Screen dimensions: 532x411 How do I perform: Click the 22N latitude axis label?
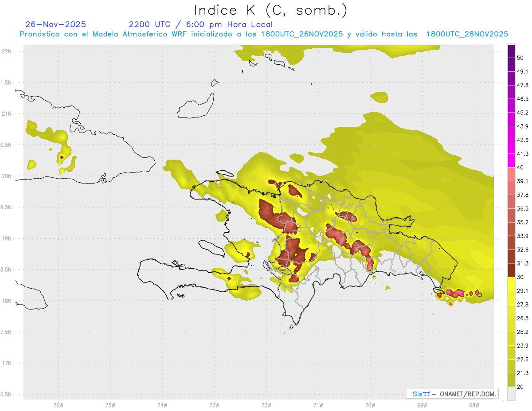pos(7,51)
